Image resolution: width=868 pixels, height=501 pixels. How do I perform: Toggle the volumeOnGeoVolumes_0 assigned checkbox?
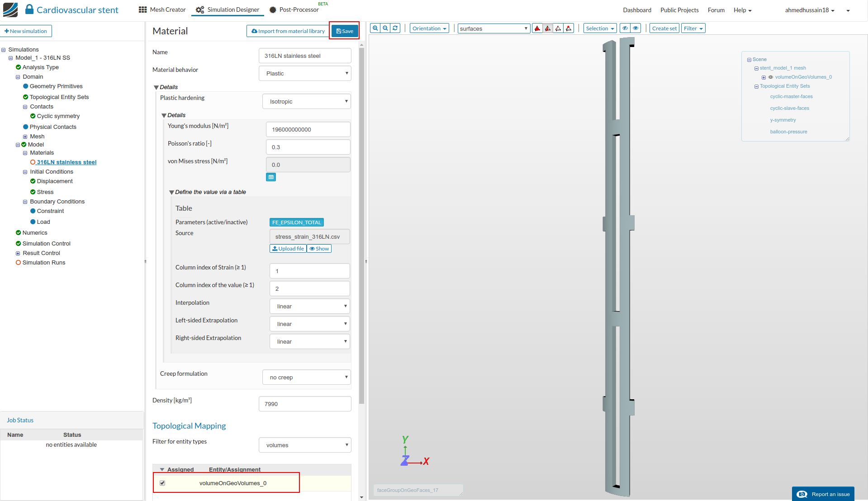coord(162,483)
